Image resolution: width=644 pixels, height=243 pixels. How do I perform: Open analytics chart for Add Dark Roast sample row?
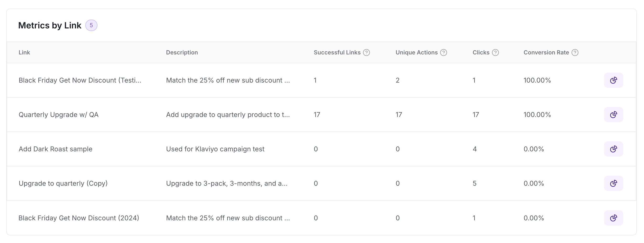click(613, 149)
